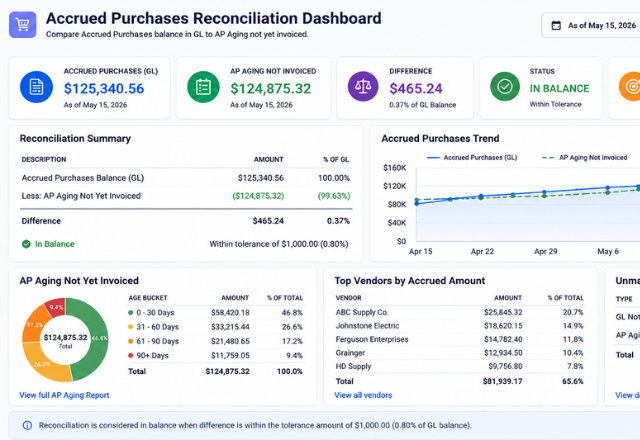The width and height of the screenshot is (640, 440).
Task: Toggle the AP Aging Not Invoiced legend entry
Action: 584,158
